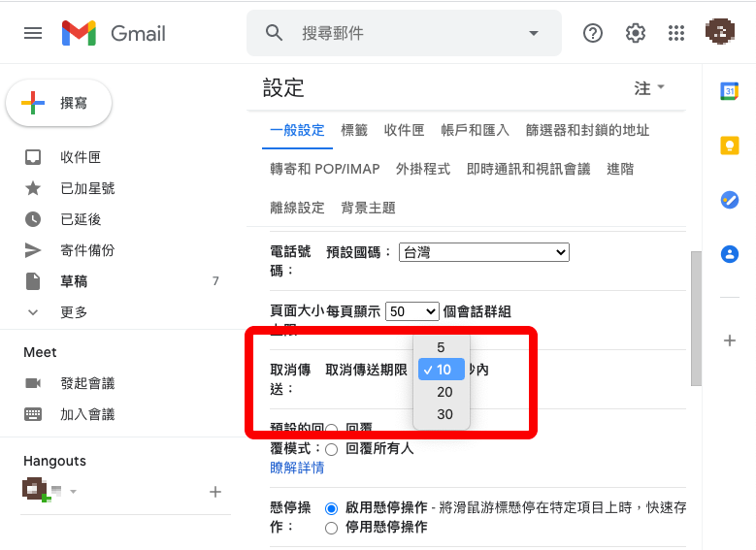Switch to 外掛程式 tab
Screen dimensions: 756x550
click(x=423, y=169)
